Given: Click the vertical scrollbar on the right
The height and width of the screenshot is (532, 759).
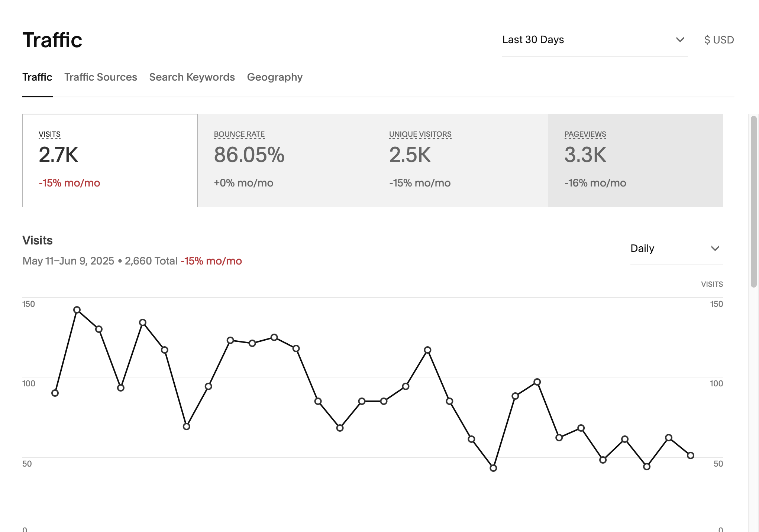Looking at the screenshot, I should [x=753, y=202].
